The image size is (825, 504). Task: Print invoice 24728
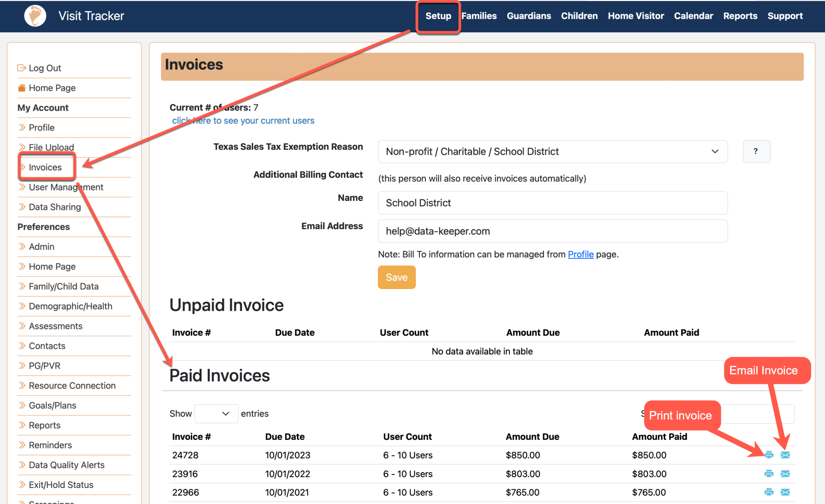[769, 455]
